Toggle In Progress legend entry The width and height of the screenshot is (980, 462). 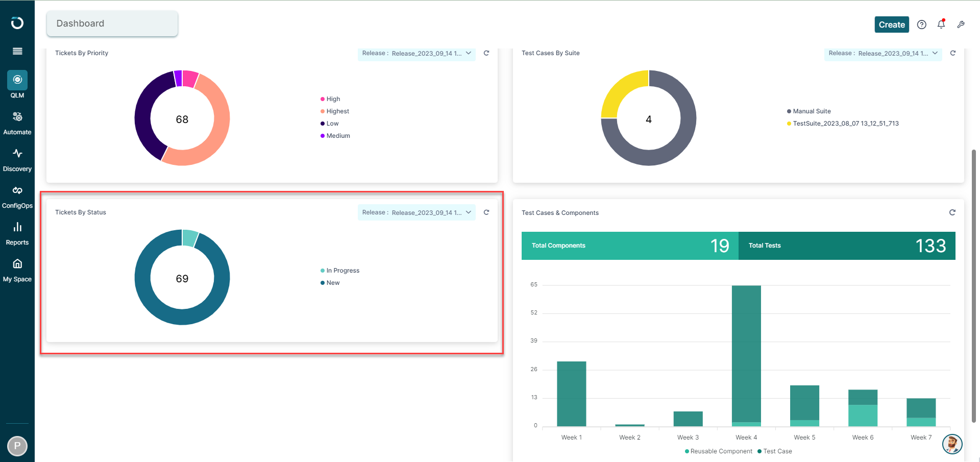coord(340,271)
